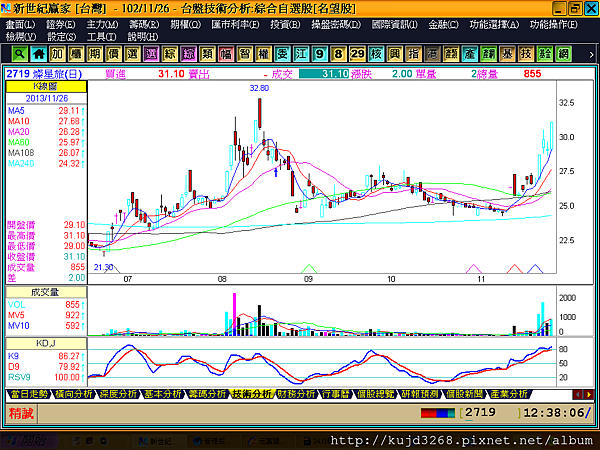Click the 29 toolbar icon

(357, 54)
